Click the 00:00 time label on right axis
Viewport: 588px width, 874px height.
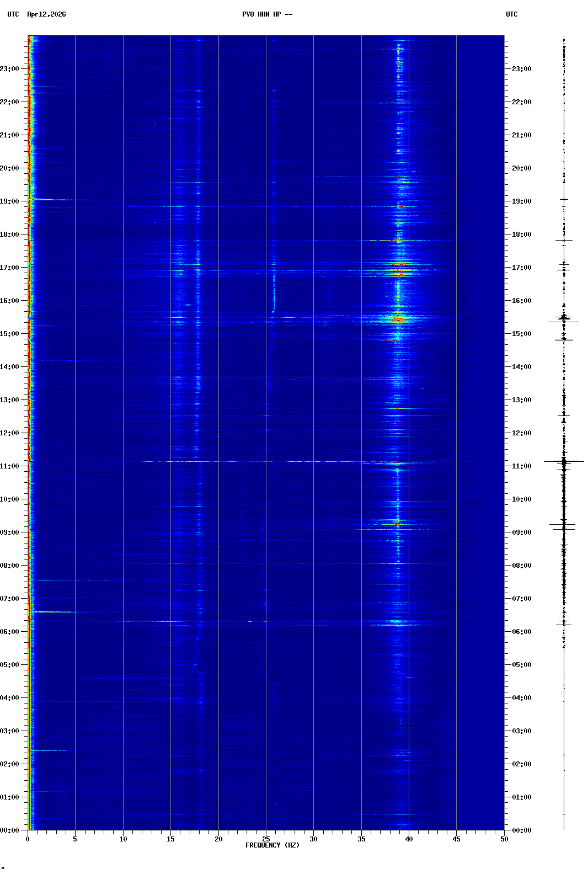tap(521, 830)
